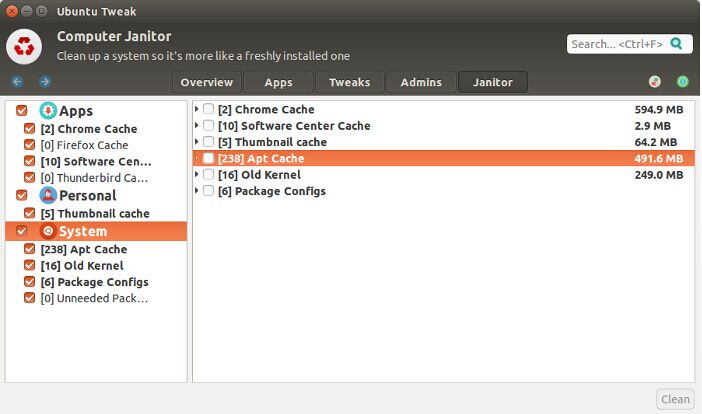Check Package Configs in the results list
Screen dimensions: 702x414
point(208,191)
